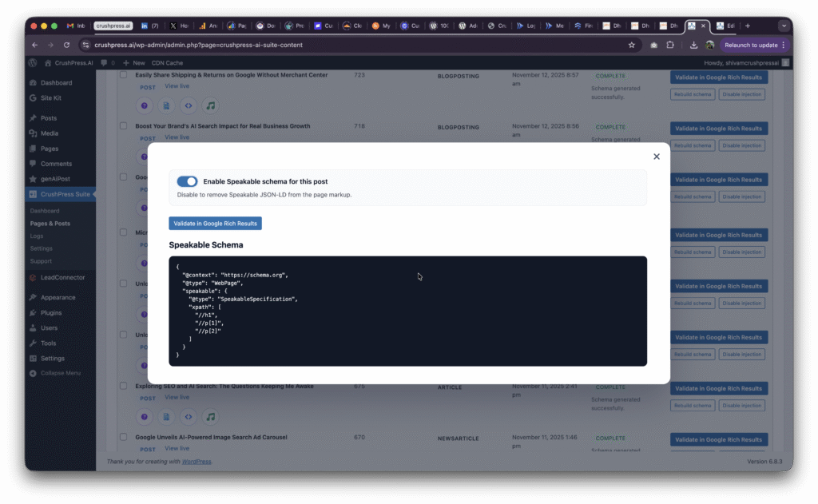Follow the WordPress link in the footer
Screen dimensions: 818x504
tap(197, 462)
